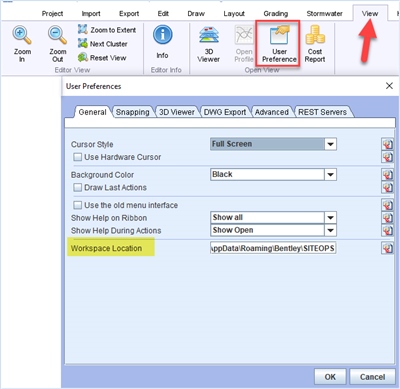Go to the Advanced tab
The image size is (400, 389).
(x=272, y=112)
